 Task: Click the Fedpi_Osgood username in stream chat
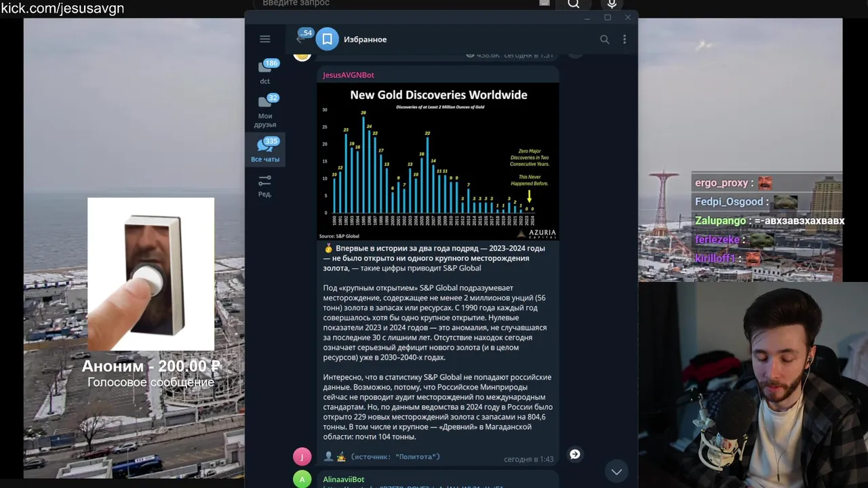729,202
